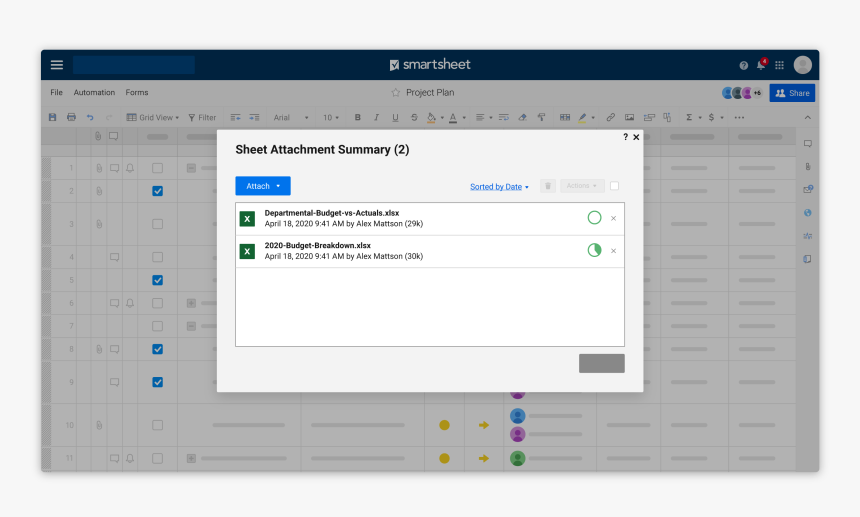Star the Project Plan sheet as favorite
The image size is (860, 517).
click(396, 93)
